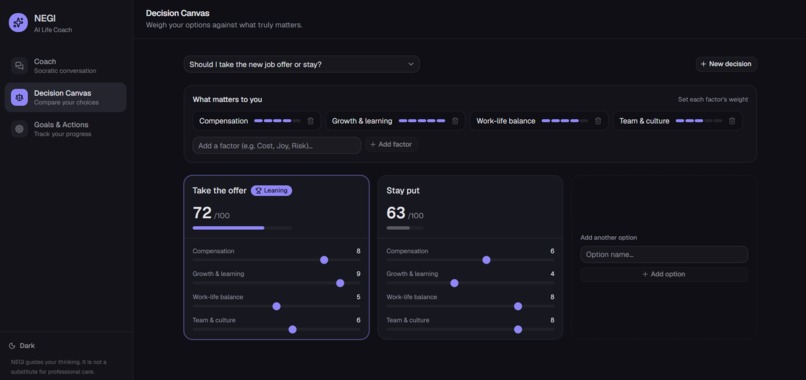Click Team & culture slider in Stay put card

(x=470, y=330)
